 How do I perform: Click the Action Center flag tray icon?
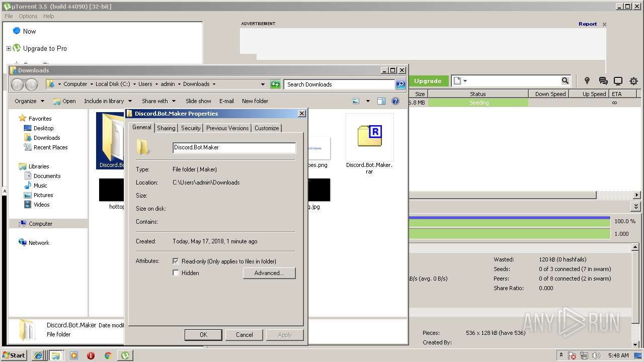pyautogui.click(x=573, y=356)
